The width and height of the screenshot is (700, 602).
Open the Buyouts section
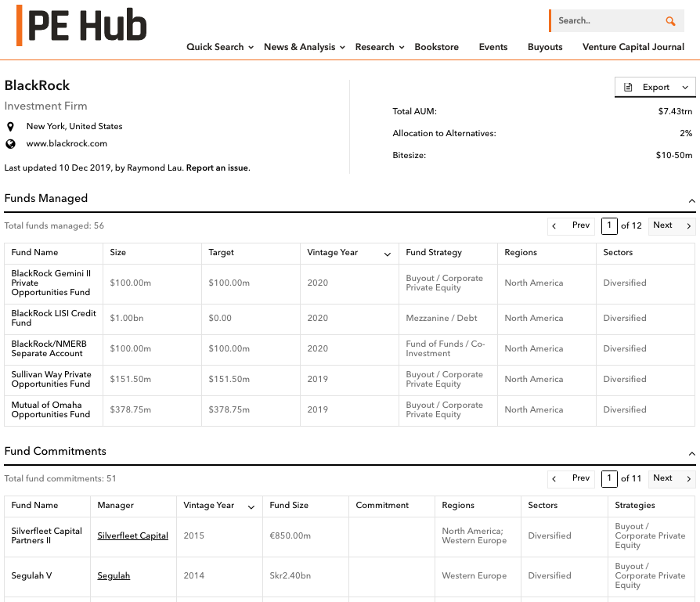(545, 47)
